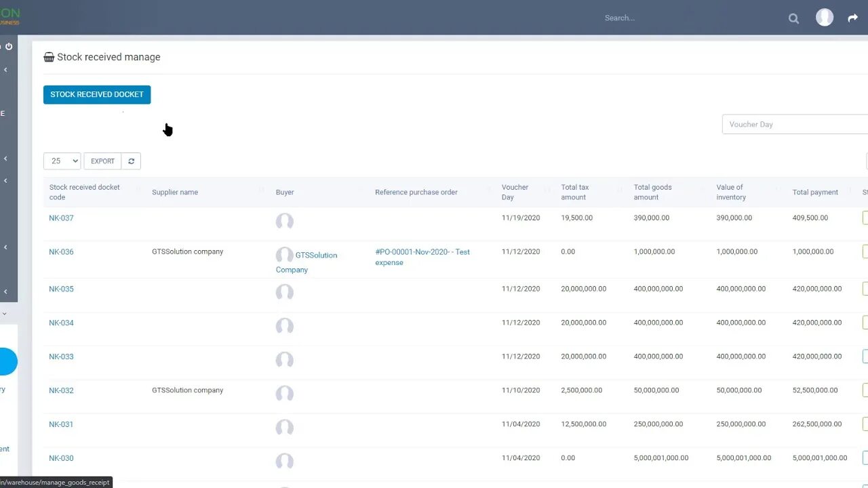Image resolution: width=868 pixels, height=488 pixels.
Task: Click the 52,500,000.00 total payment value
Action: coord(815,390)
